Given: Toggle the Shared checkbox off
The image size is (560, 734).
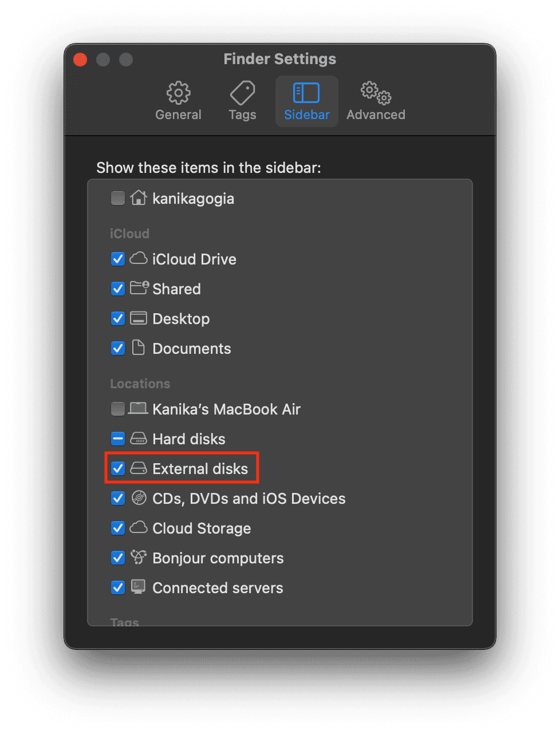Looking at the screenshot, I should pyautogui.click(x=118, y=289).
